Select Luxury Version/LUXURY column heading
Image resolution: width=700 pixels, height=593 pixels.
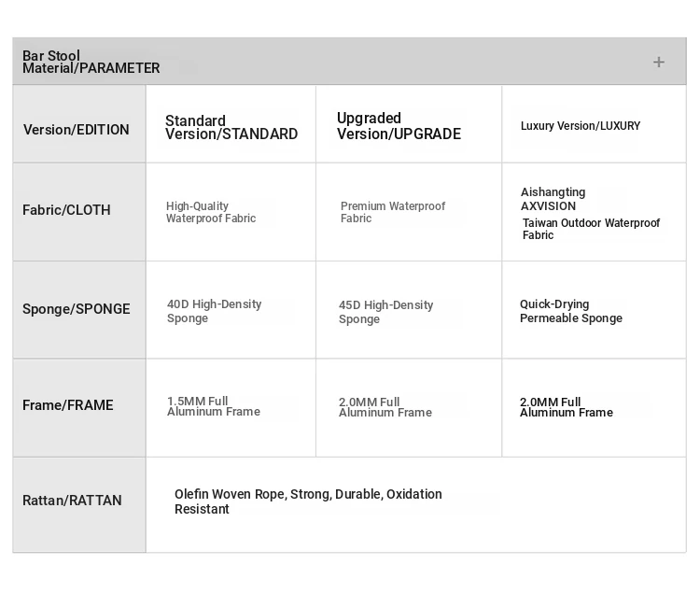pos(581,126)
